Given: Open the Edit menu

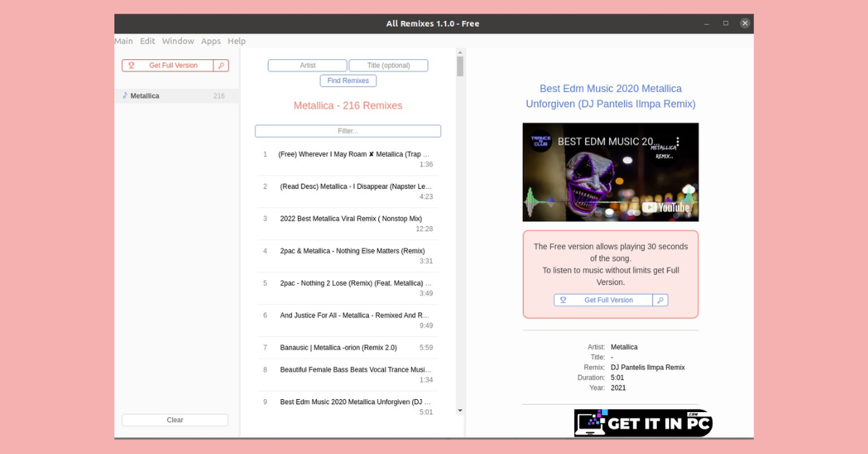Looking at the screenshot, I should coord(148,41).
